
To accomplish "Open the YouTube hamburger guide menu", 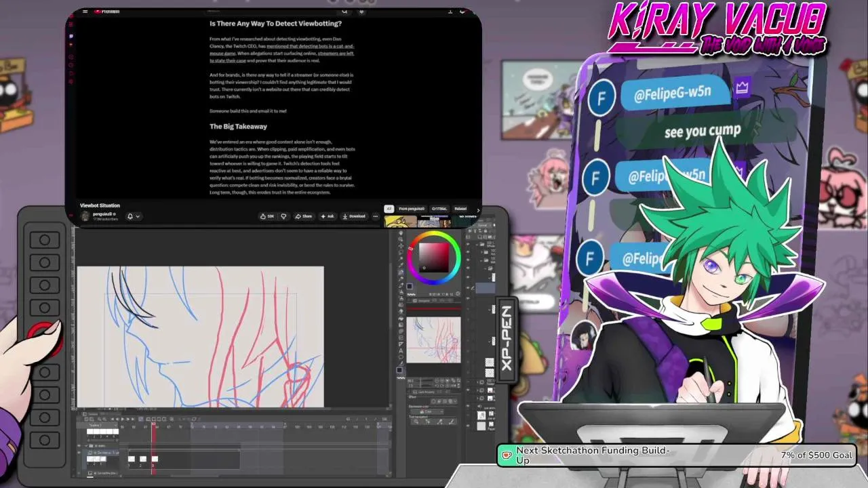I will 85,12.
